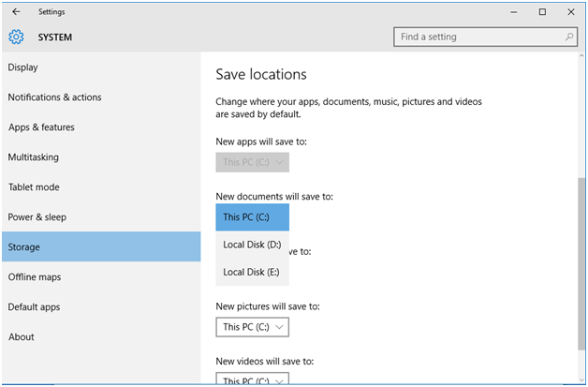Click the search magnifier icon

coord(569,37)
